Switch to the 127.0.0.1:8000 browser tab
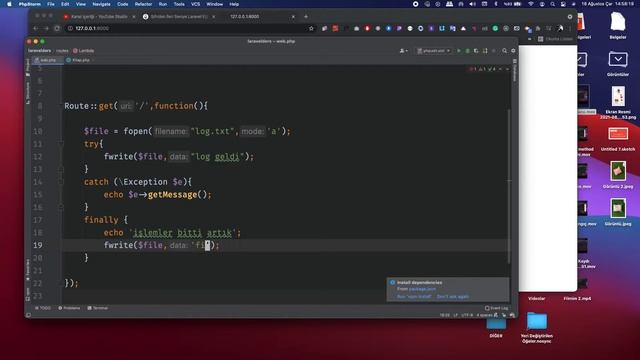The image size is (640, 360). 261,17
